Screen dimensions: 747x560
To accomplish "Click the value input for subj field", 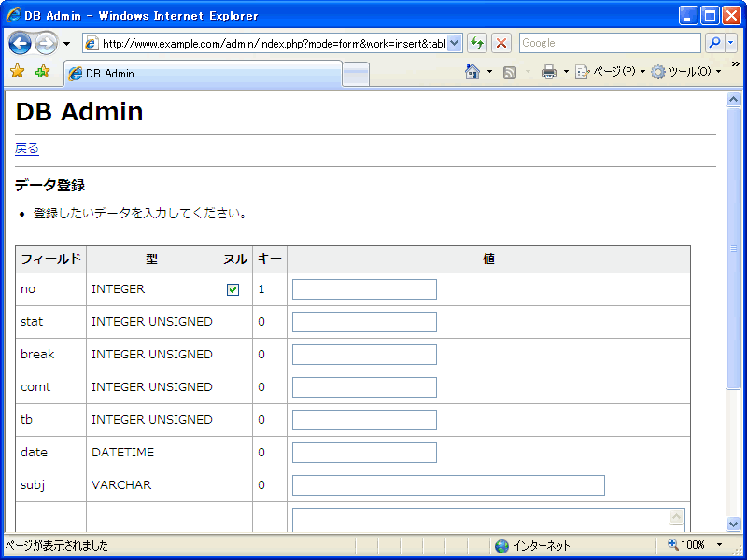I will (448, 485).
